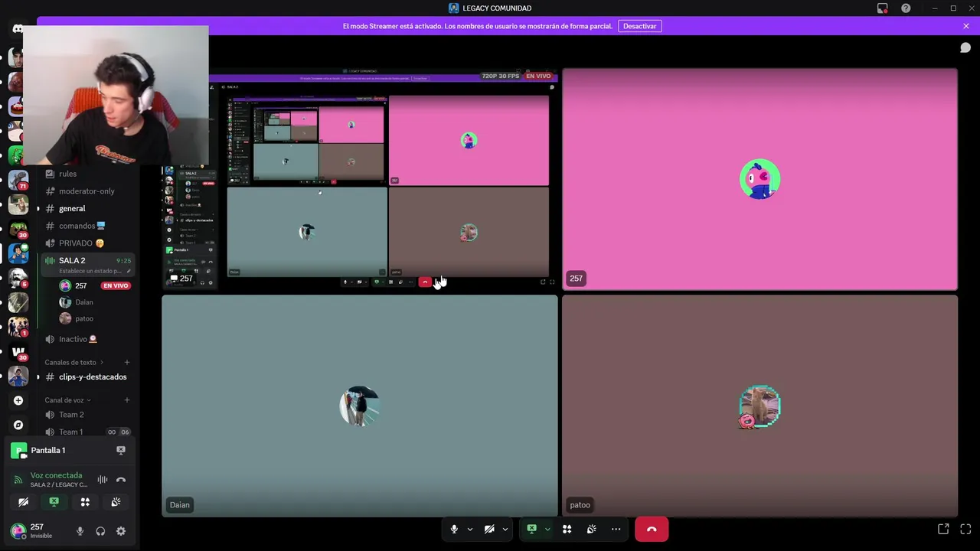Edit SALA 2 channel status pencil
The height and width of the screenshot is (551, 980).
(129, 271)
